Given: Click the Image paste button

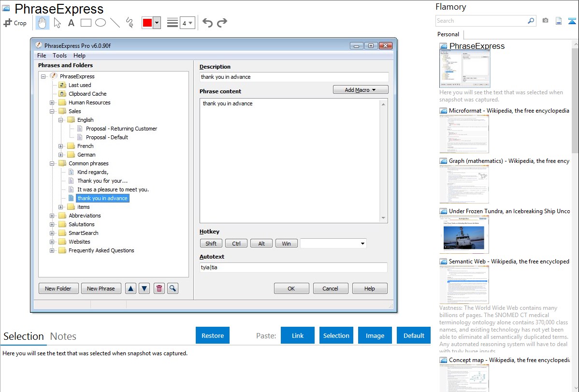Looking at the screenshot, I should tap(375, 335).
